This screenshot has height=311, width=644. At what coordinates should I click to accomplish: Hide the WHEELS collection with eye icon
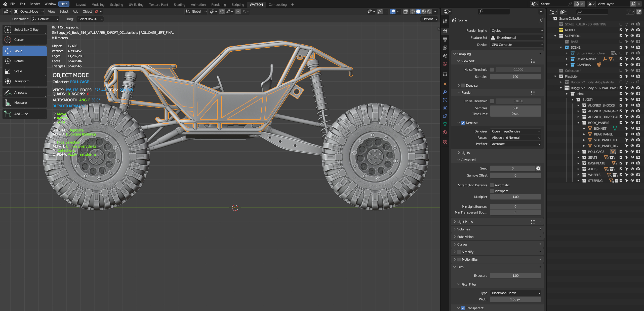[632, 175]
